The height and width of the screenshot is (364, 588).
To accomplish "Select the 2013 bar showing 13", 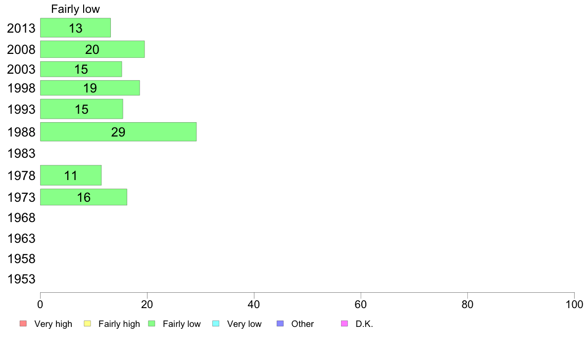I will click(75, 28).
